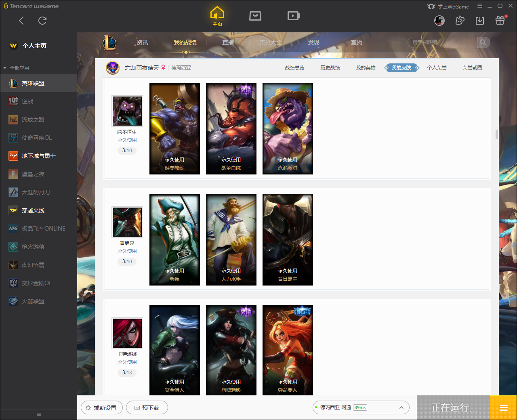Screen dimensions: 517x420
Task: Select 极品飞车ONLINE in the sidebar
Action: [38, 229]
